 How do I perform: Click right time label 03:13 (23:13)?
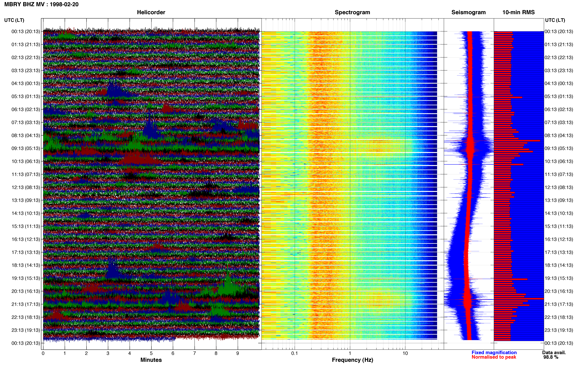(x=559, y=70)
